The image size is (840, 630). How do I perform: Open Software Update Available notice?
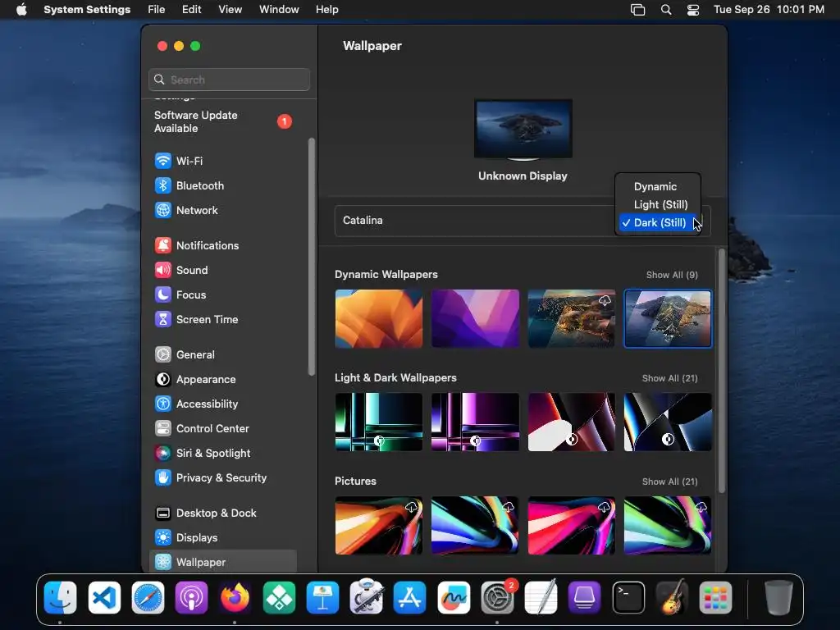click(x=223, y=121)
